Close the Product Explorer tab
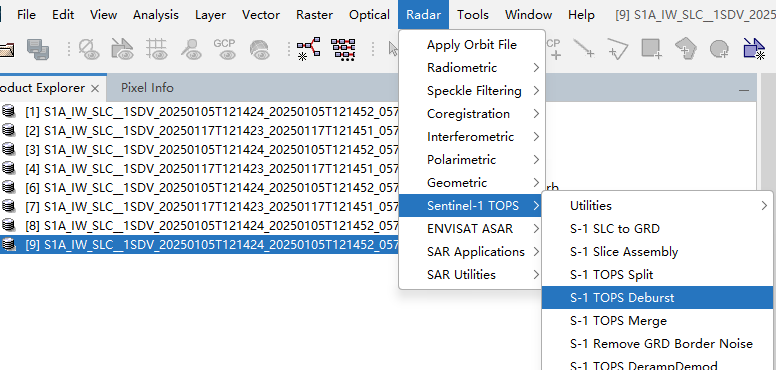This screenshot has width=776, height=370. pyautogui.click(x=96, y=89)
